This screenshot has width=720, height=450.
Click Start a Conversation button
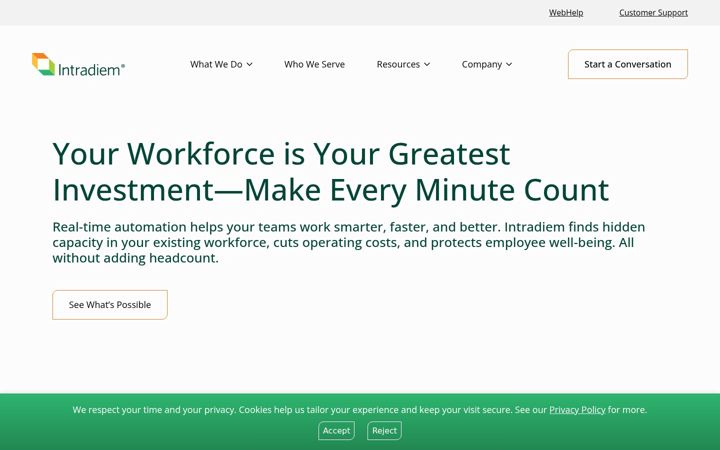pyautogui.click(x=628, y=64)
